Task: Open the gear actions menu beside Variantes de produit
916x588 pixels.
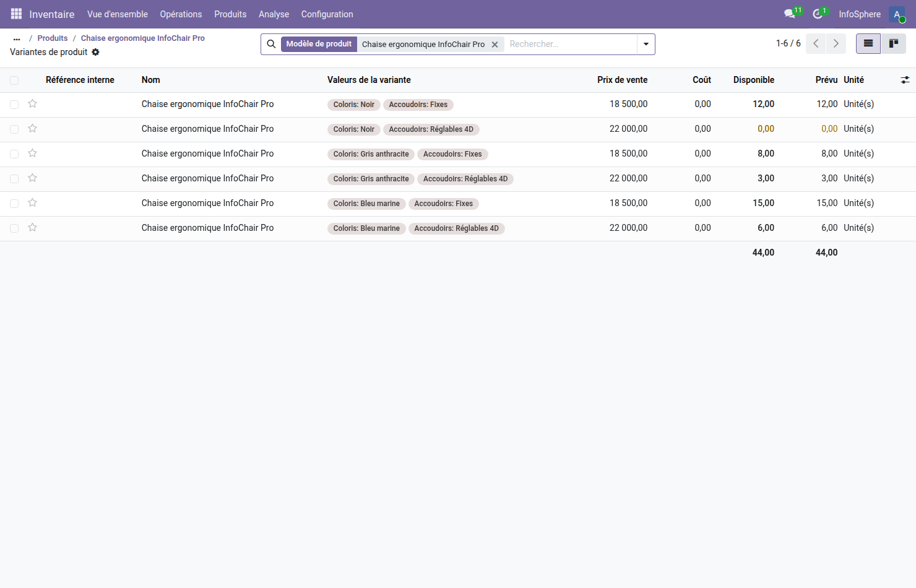Action: [95, 52]
